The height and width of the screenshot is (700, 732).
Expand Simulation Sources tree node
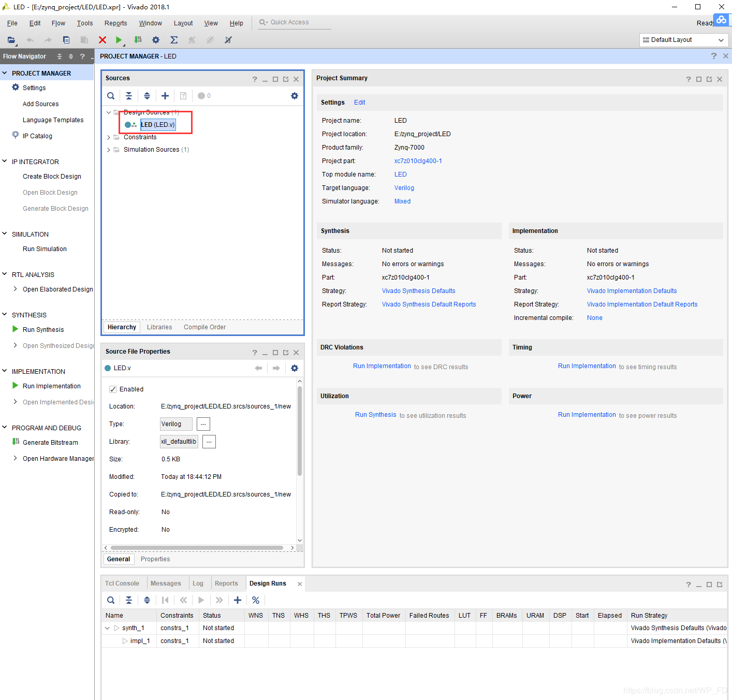pyautogui.click(x=109, y=150)
